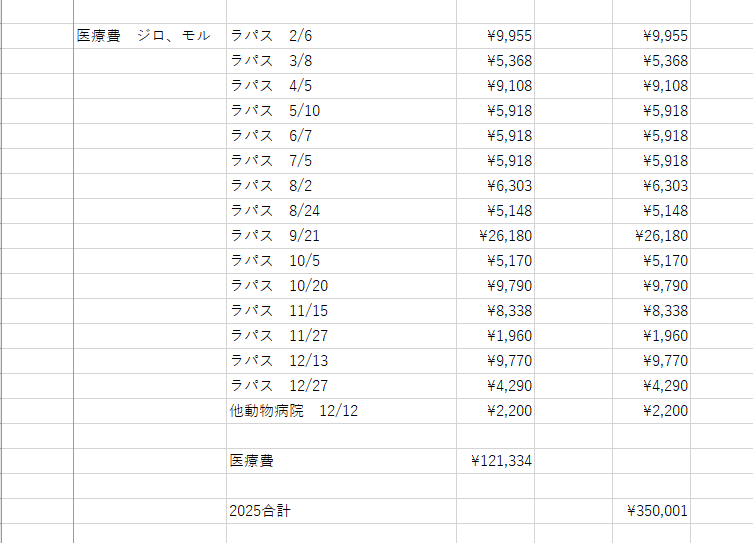Select the ラパス 11/15 cell

click(341, 311)
